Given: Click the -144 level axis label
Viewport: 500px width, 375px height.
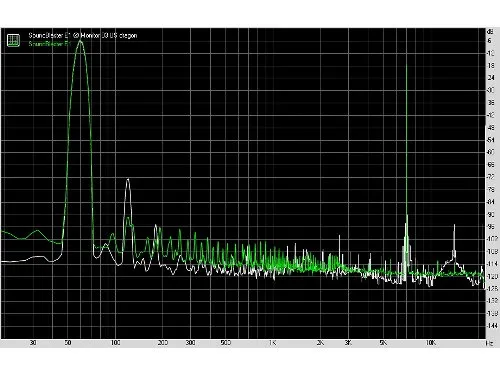Looking at the screenshot, I should (492, 325).
